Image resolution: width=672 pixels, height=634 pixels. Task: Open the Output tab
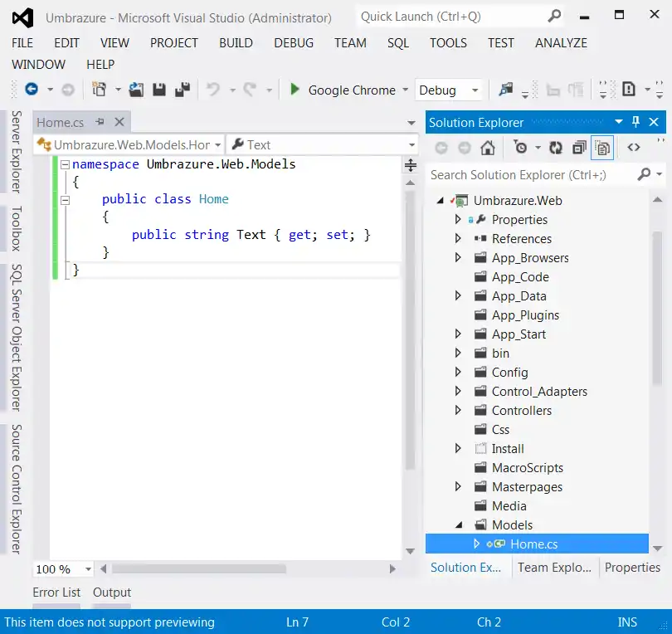112,593
